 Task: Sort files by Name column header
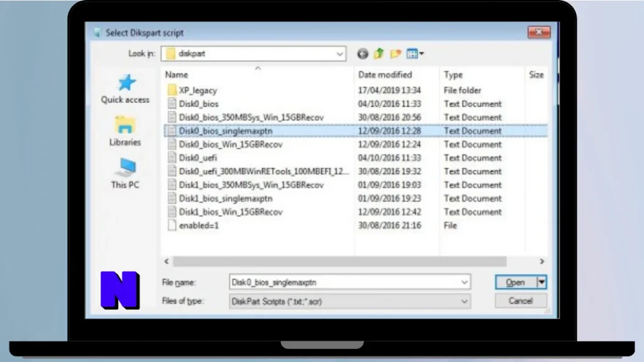coord(177,75)
